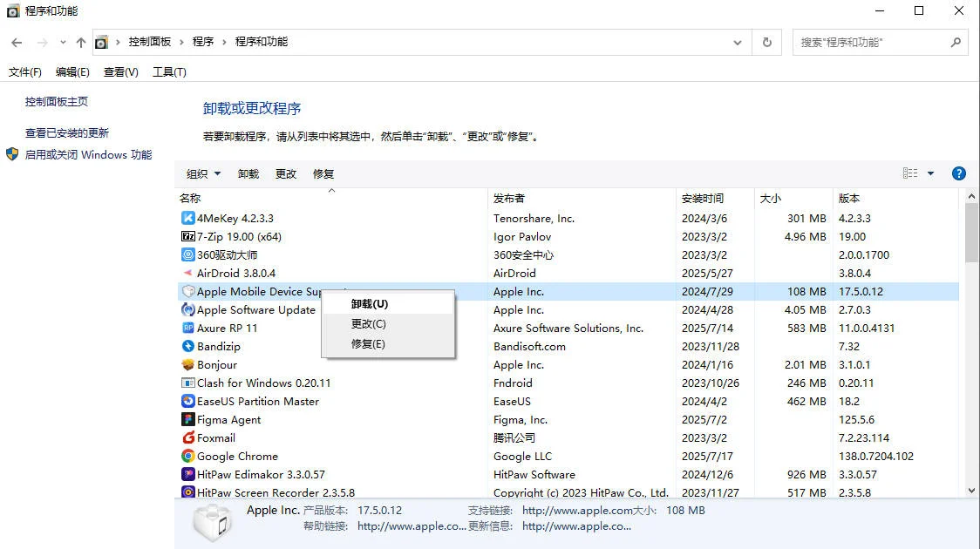Choose 卸载(U) from context menu
The width and height of the screenshot is (980, 549).
click(x=387, y=303)
